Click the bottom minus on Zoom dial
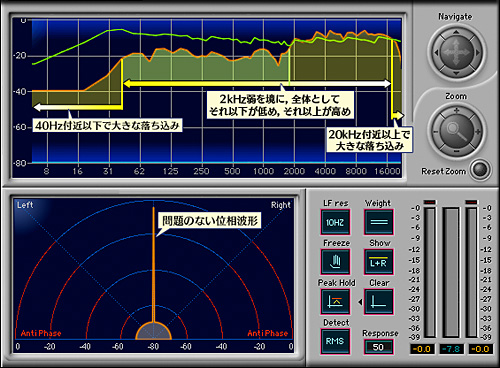The width and height of the screenshot is (500, 368). 456,151
